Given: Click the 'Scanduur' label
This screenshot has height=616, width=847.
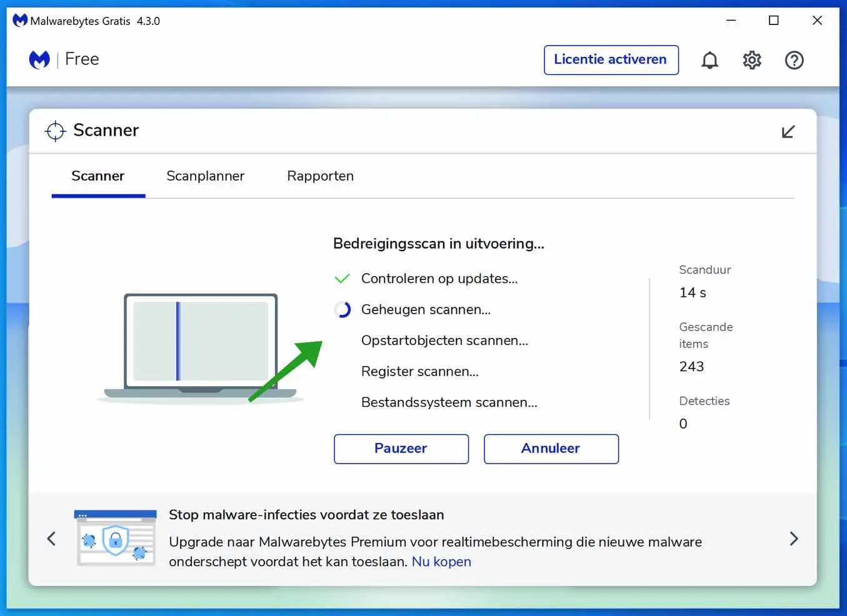Looking at the screenshot, I should pyautogui.click(x=705, y=270).
